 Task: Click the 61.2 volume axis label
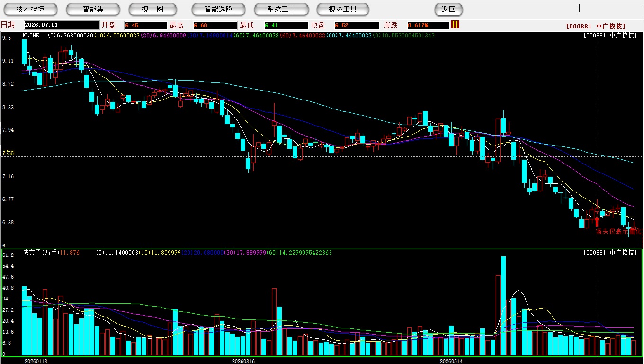coord(8,255)
